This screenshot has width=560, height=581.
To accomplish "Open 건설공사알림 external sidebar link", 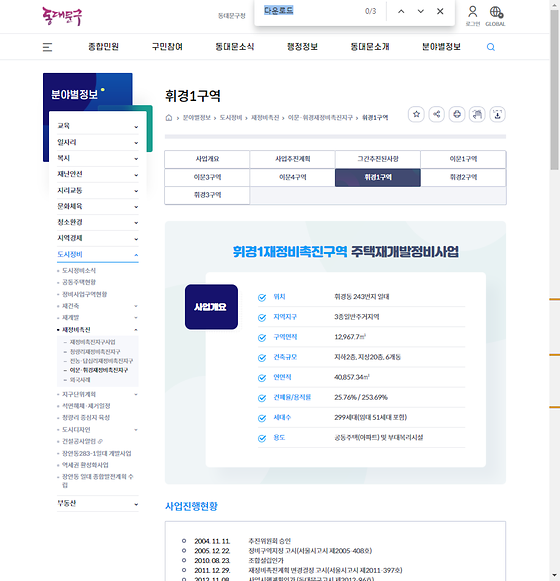I will click(82, 441).
